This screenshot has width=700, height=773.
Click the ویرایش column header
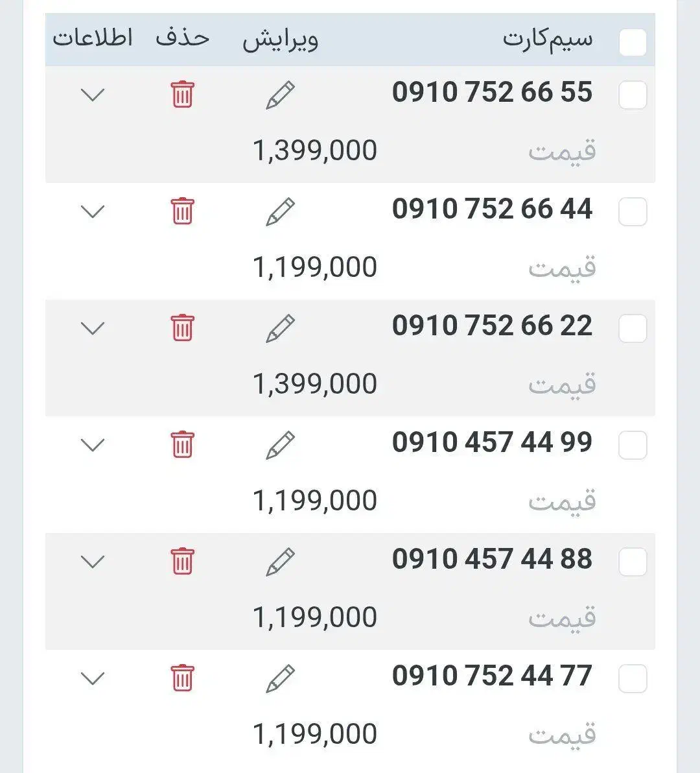[281, 40]
